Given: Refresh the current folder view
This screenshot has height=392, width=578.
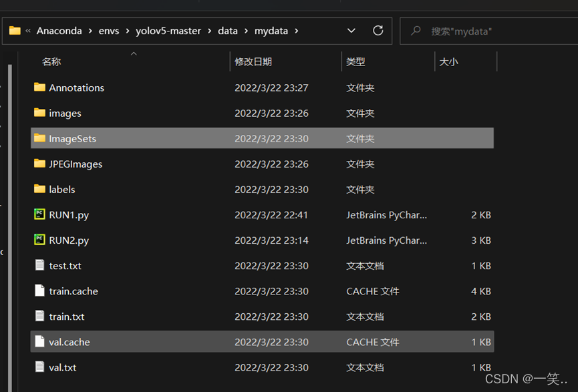Looking at the screenshot, I should pyautogui.click(x=378, y=31).
